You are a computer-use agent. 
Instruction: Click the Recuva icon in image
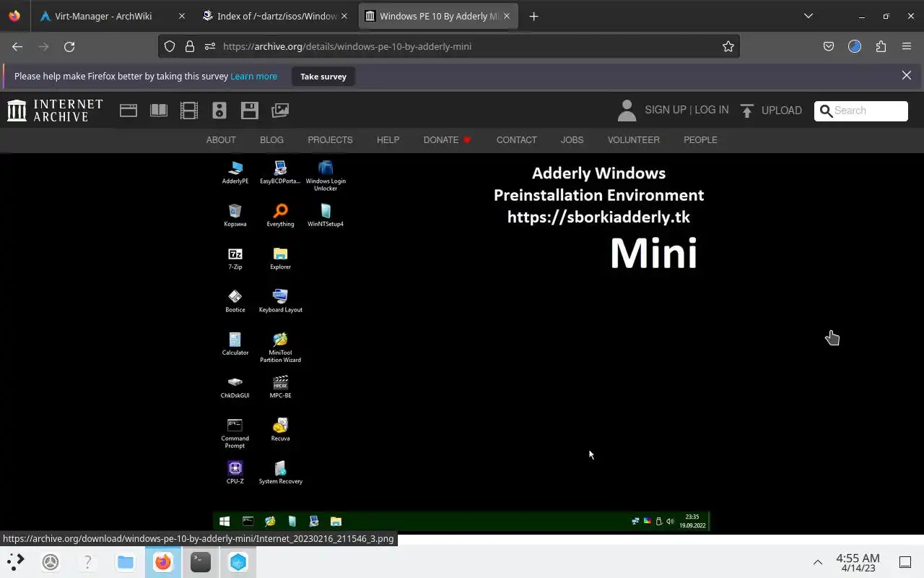(x=280, y=428)
